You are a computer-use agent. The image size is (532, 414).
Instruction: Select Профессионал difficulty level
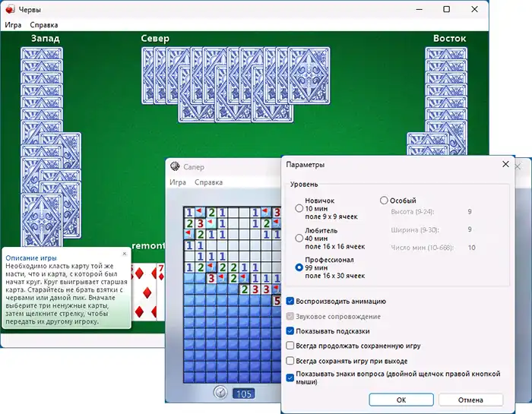click(299, 267)
